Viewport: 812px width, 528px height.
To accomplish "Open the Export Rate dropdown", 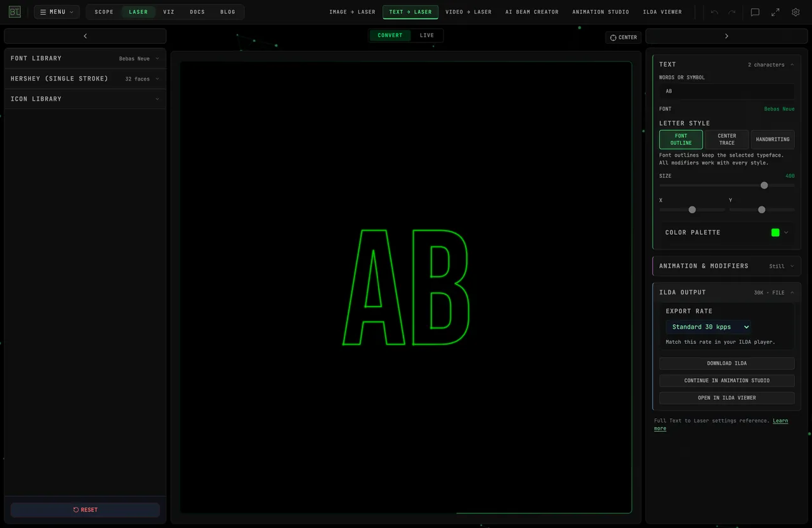I will click(x=709, y=327).
